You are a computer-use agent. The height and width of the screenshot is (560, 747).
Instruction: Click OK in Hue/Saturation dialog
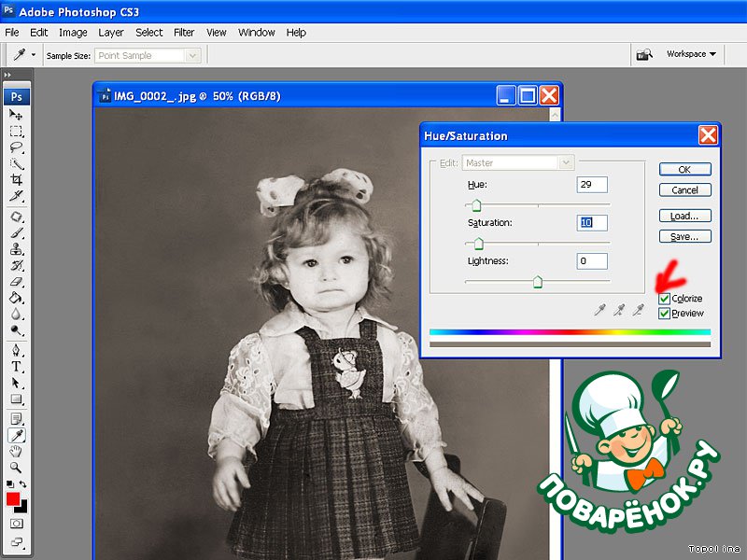pyautogui.click(x=684, y=170)
